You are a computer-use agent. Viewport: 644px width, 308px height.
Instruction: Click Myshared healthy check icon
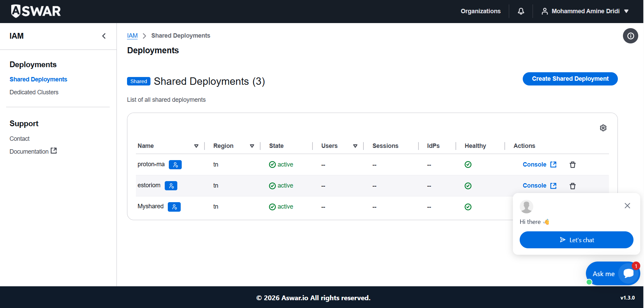tap(468, 207)
